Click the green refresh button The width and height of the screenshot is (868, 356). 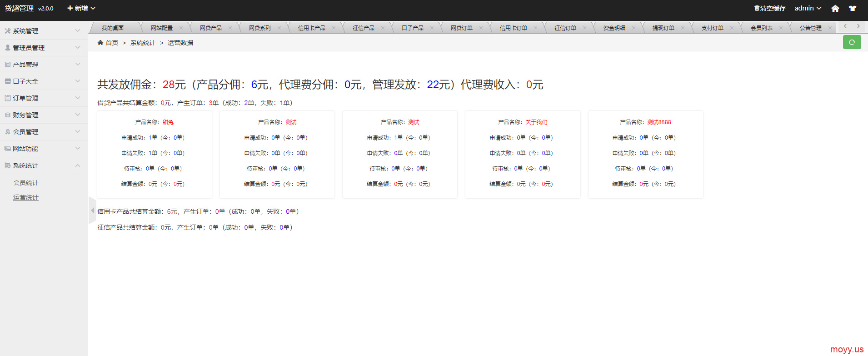(x=852, y=42)
